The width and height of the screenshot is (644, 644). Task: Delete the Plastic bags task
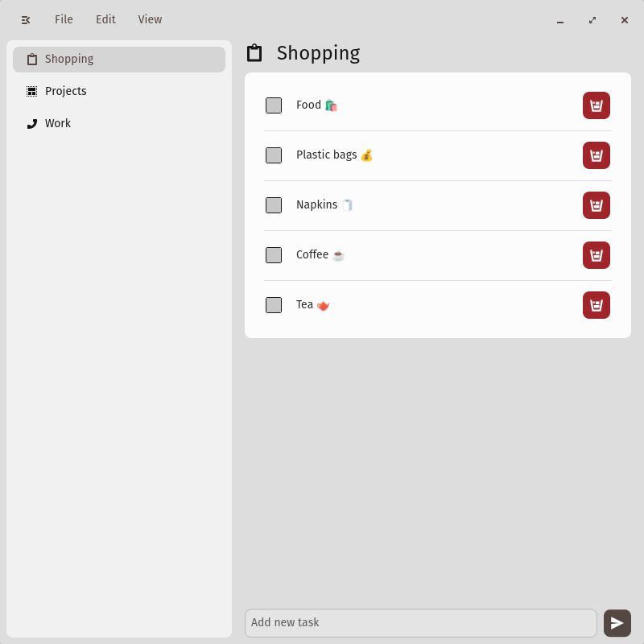[597, 155]
